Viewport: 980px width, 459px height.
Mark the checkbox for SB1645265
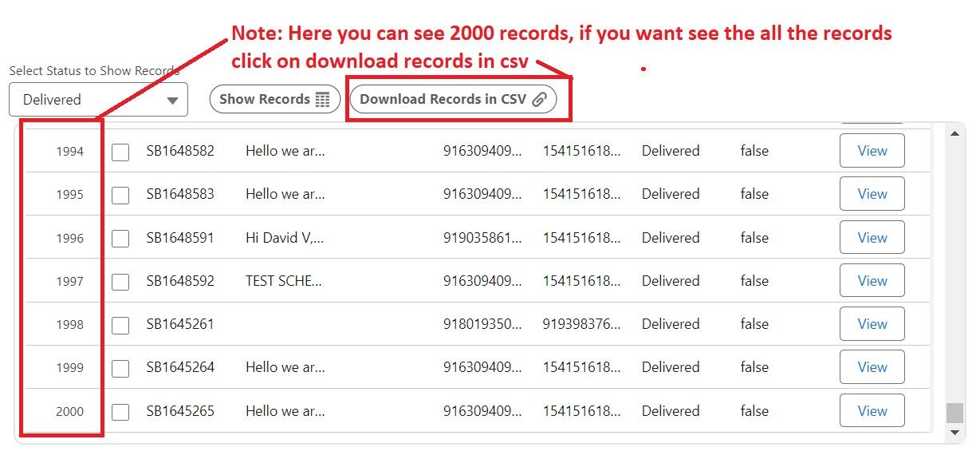(x=120, y=412)
